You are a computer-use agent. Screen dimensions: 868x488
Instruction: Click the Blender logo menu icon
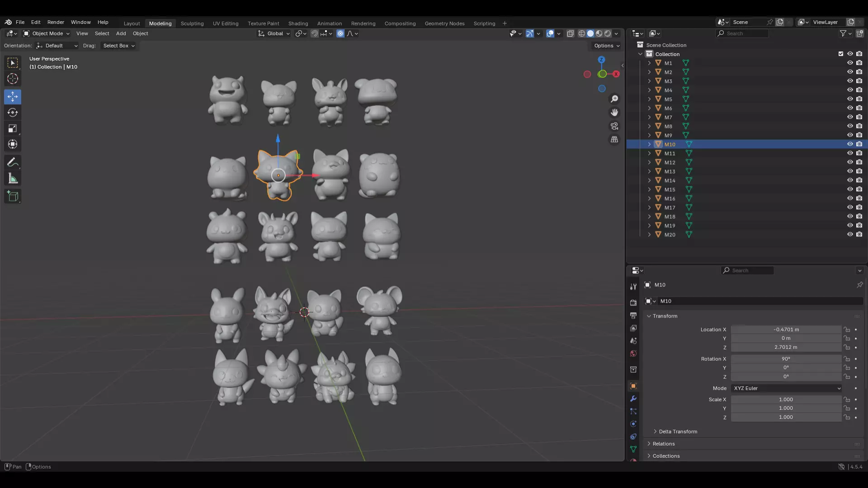click(8, 22)
